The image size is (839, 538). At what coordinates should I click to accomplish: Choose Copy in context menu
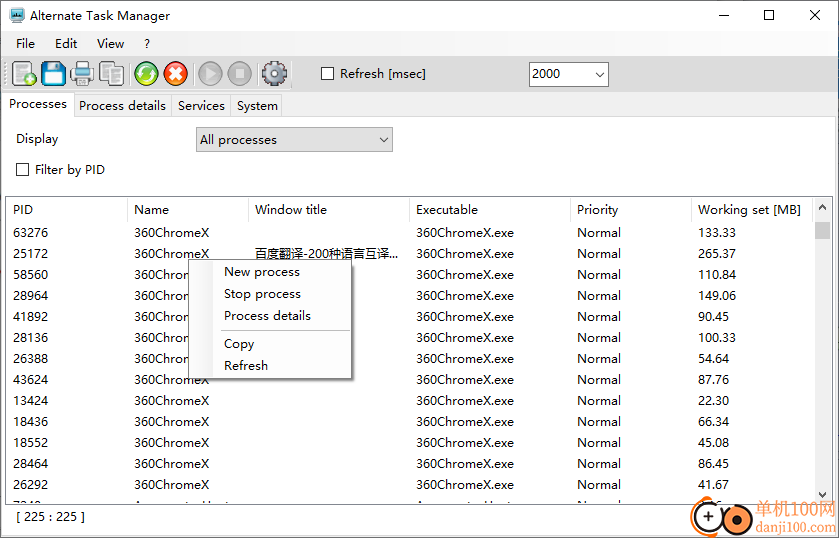point(270,344)
